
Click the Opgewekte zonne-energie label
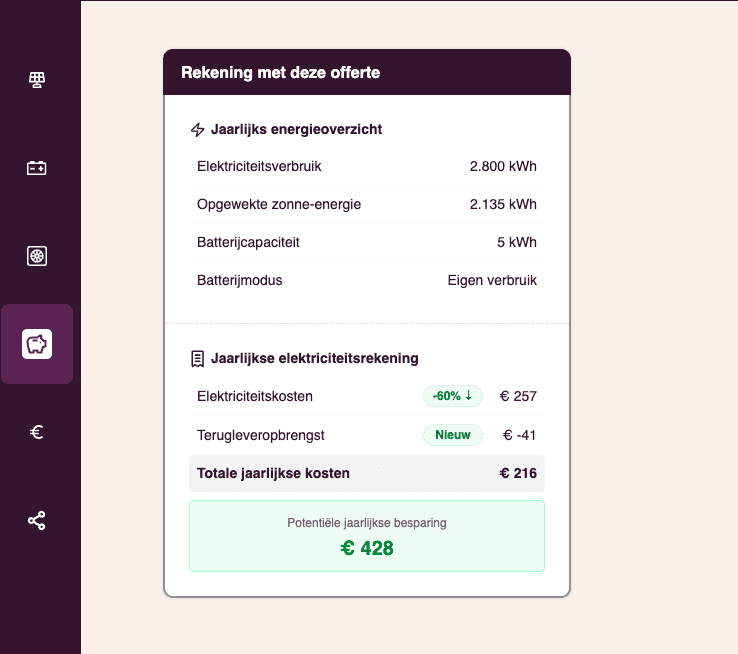(279, 204)
